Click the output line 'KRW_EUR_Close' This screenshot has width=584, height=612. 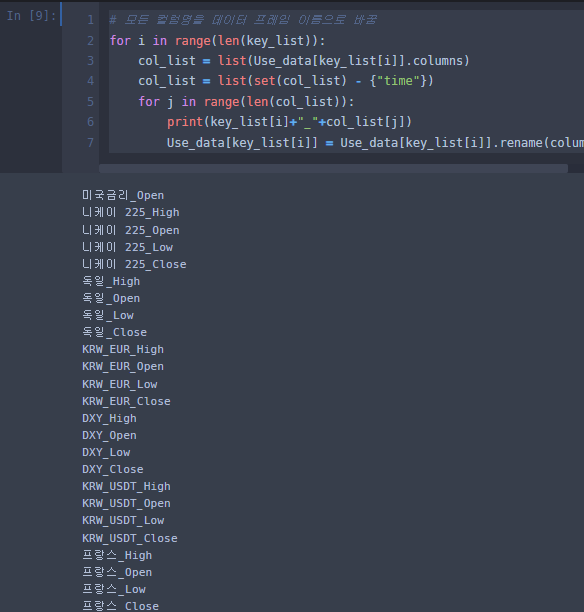pos(126,401)
